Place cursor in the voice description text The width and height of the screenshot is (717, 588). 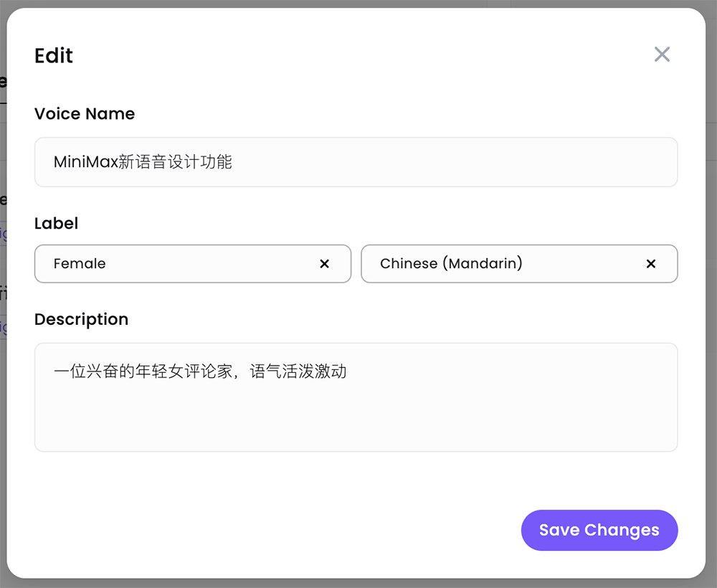[x=201, y=371]
